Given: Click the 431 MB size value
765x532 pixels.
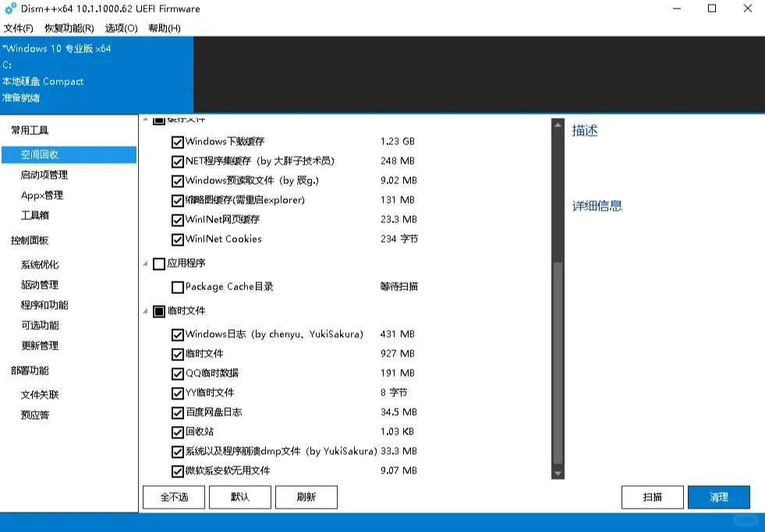Looking at the screenshot, I should 398,335.
